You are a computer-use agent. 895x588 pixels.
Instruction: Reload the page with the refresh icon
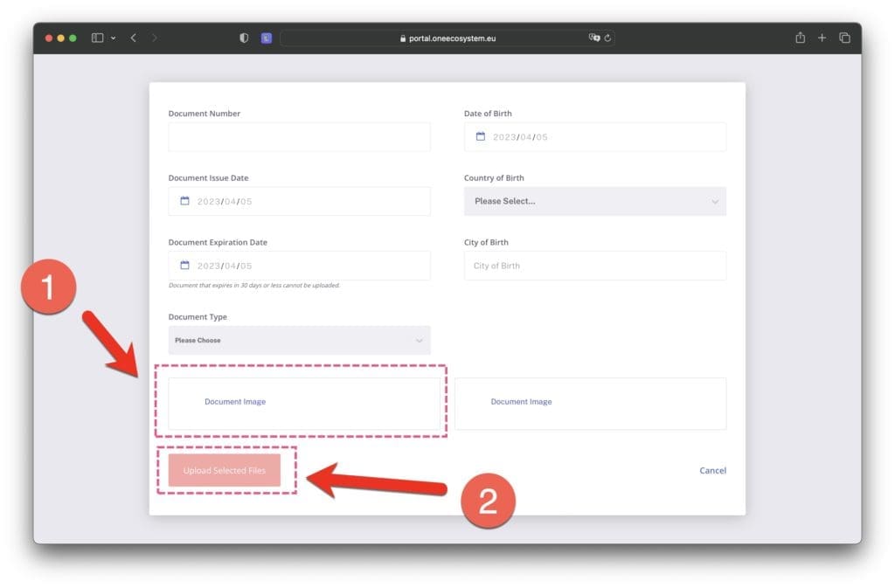pyautogui.click(x=607, y=38)
